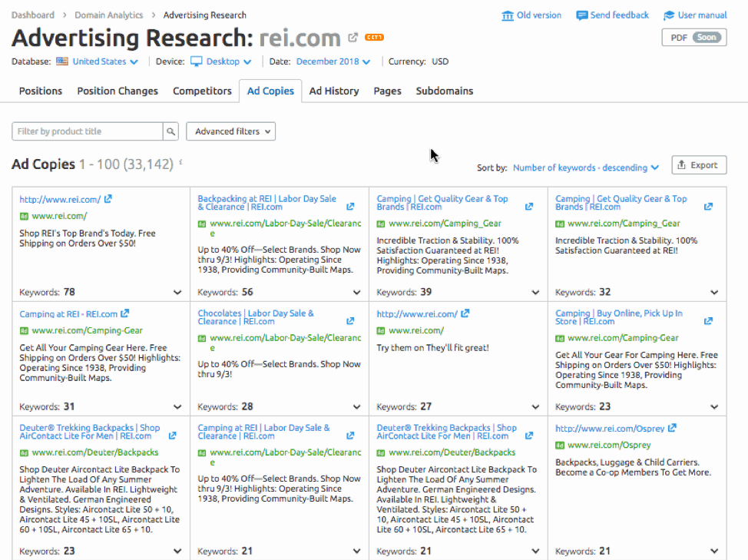The image size is (748, 560).
Task: Open external link icon for Camping Buy Online ad
Action: click(x=708, y=321)
